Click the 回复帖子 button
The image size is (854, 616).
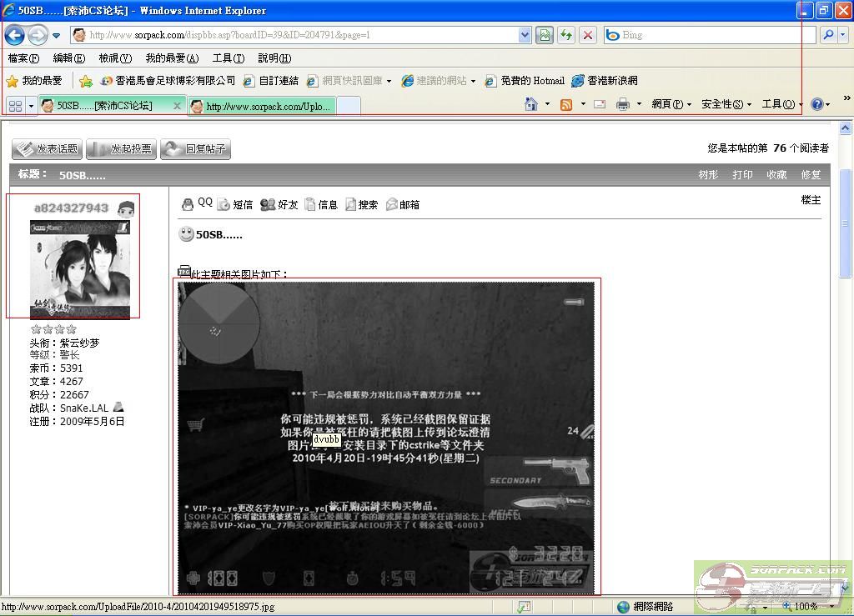196,149
